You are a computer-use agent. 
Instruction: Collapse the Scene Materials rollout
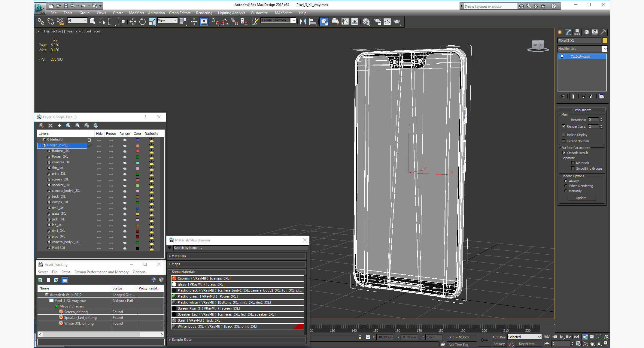click(237, 272)
